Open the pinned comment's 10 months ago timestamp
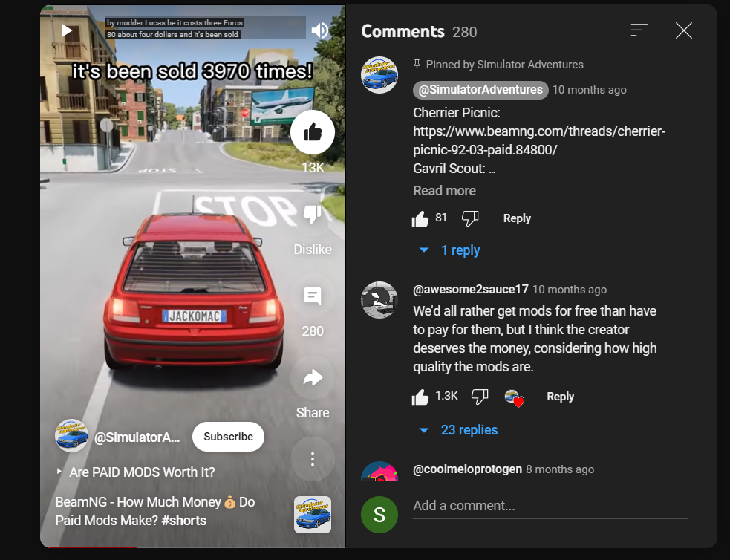This screenshot has width=730, height=560. [x=590, y=90]
